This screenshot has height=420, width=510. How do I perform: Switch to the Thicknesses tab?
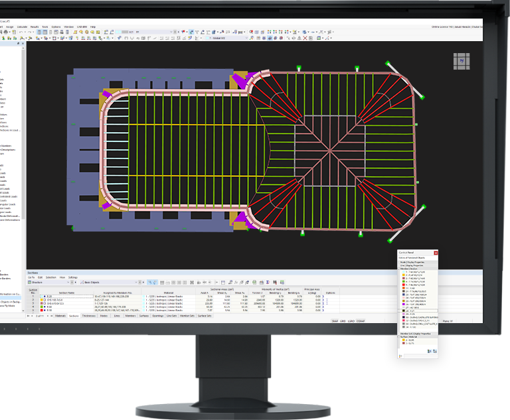(x=89, y=316)
